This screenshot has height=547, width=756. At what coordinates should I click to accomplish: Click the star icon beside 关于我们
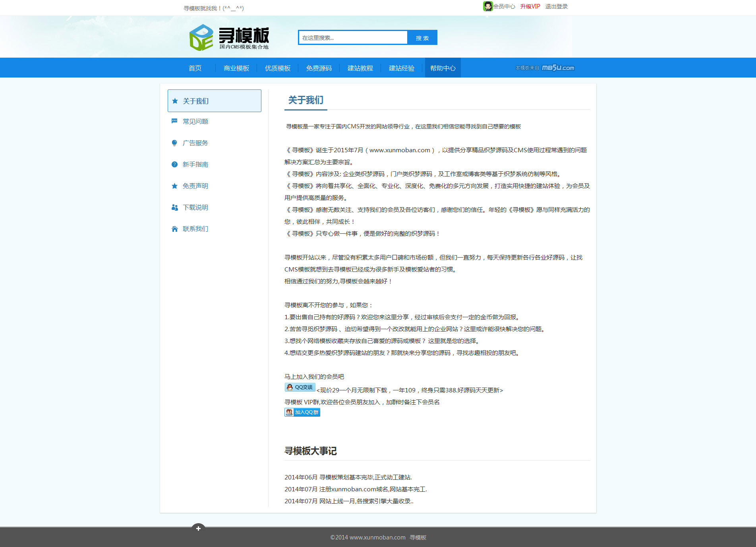[x=175, y=101]
